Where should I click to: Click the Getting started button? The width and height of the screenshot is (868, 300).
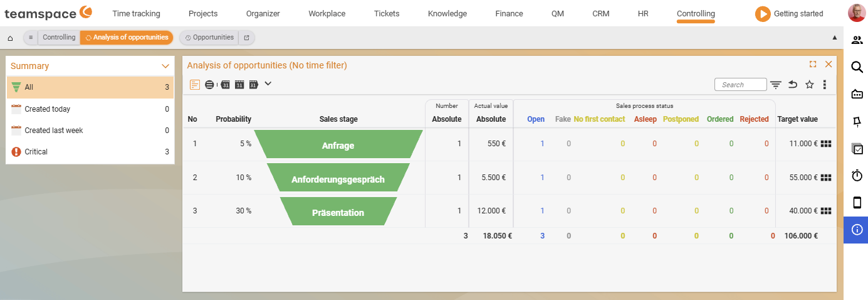click(x=789, y=13)
